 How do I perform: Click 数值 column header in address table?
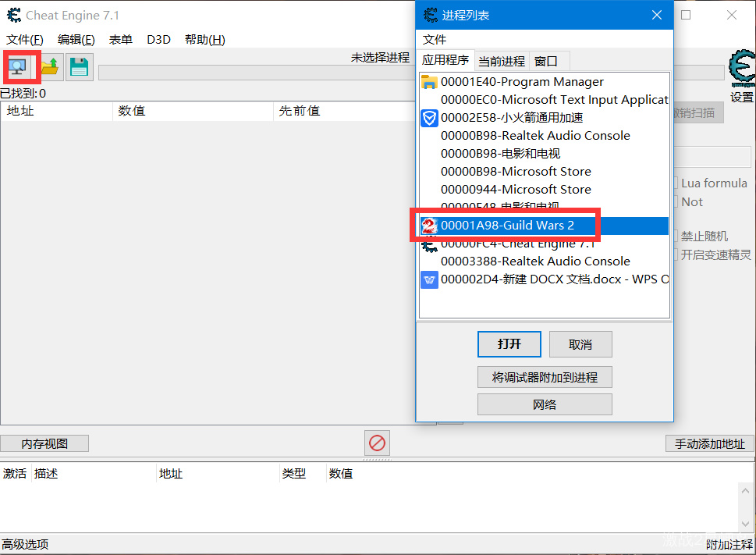pos(341,474)
